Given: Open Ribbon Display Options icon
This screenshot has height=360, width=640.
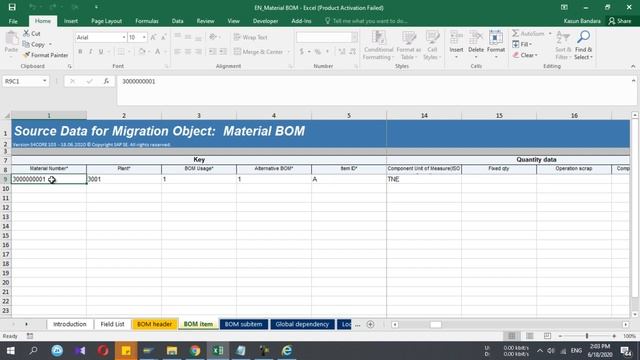Looking at the screenshot, I should (564, 7).
